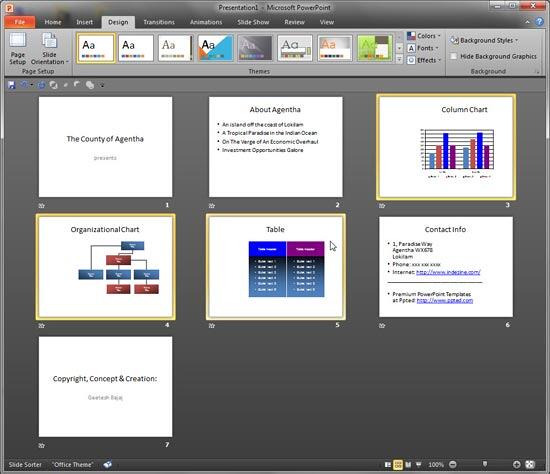Apply the first Office theme thumbnail
The image size is (550, 474).
click(95, 48)
